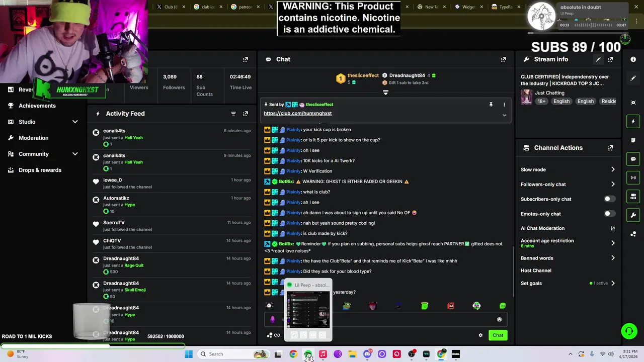The width and height of the screenshot is (644, 362).
Task: Toggle Subscribers-only chat switch
Action: point(609,199)
